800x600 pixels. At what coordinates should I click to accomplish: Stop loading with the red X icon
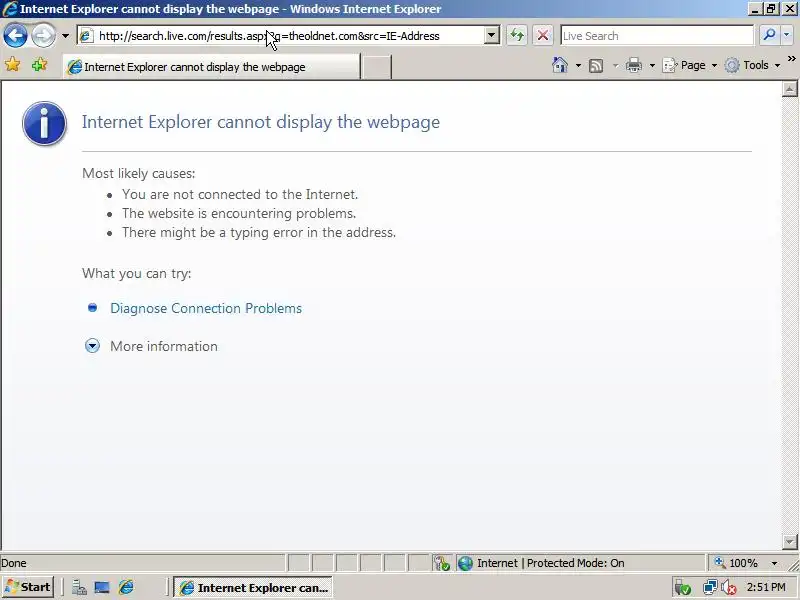[x=543, y=36]
